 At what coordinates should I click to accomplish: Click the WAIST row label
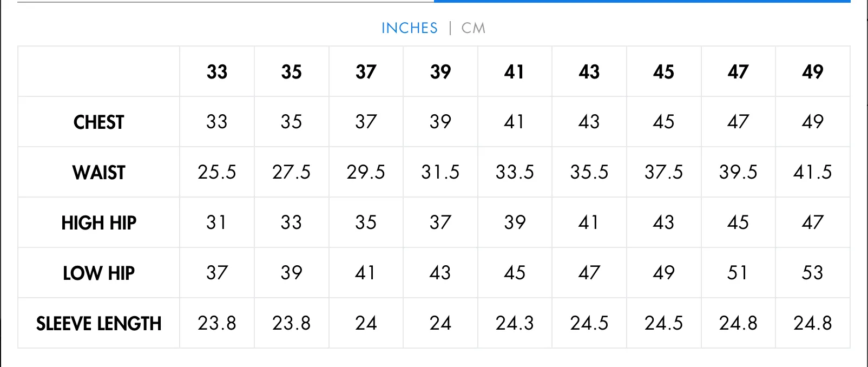(99, 173)
